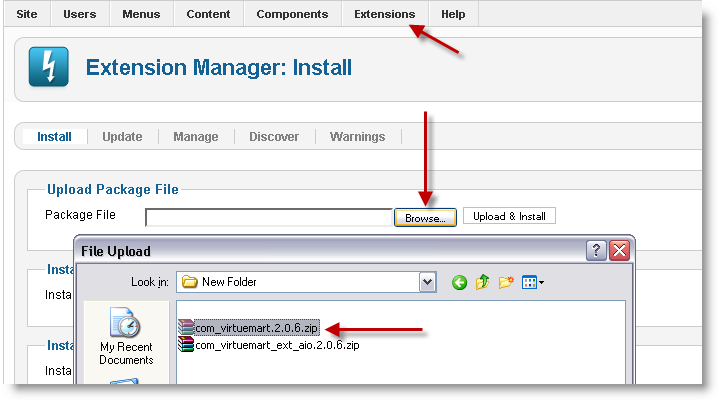The image size is (718, 400).
Task: Expand the Look in folder dropdown
Action: point(428,282)
